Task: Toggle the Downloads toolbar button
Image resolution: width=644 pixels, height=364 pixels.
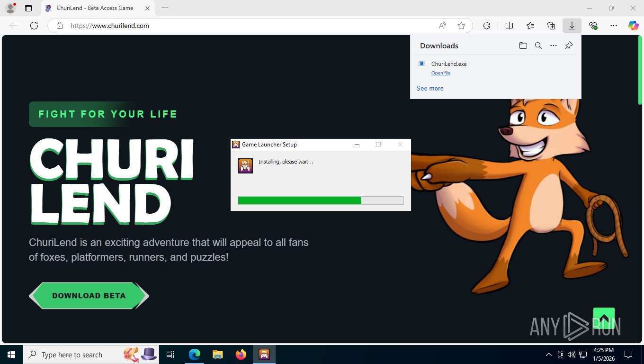Action: tap(572, 26)
